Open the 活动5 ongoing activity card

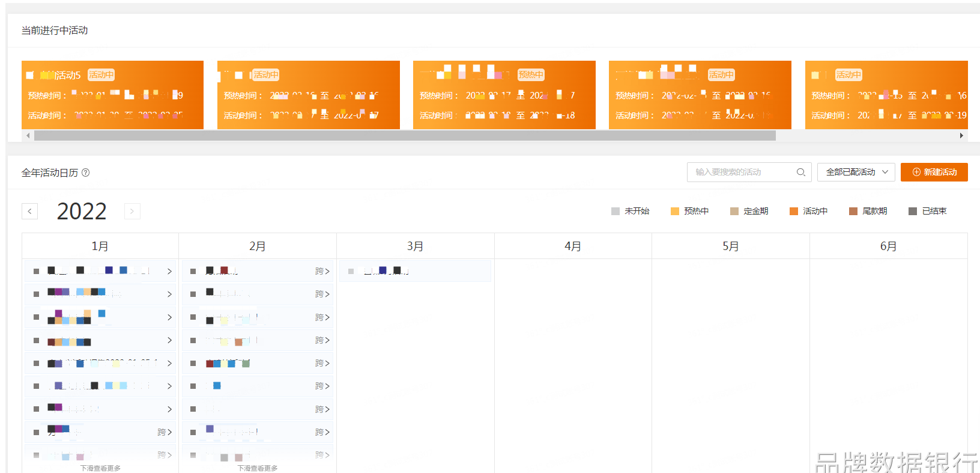pos(112,95)
